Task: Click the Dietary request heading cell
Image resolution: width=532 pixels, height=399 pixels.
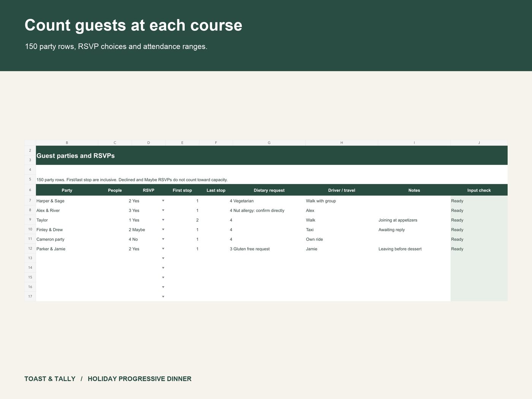Action: click(x=269, y=190)
